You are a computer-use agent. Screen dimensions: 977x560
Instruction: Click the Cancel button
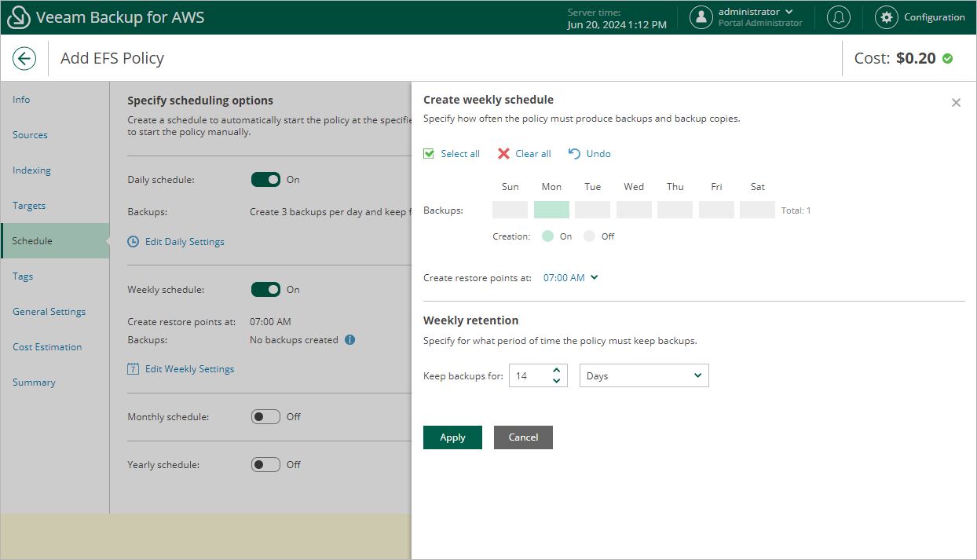click(523, 437)
